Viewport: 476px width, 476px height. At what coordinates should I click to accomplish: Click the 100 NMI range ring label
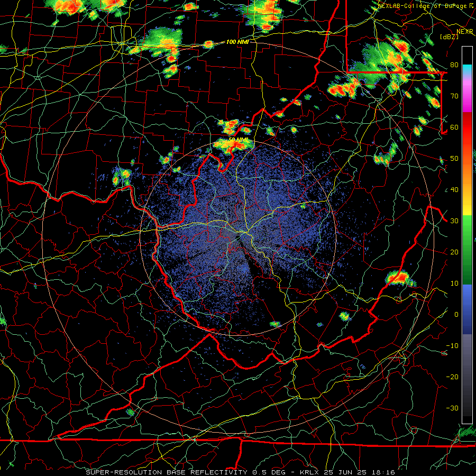[237, 42]
